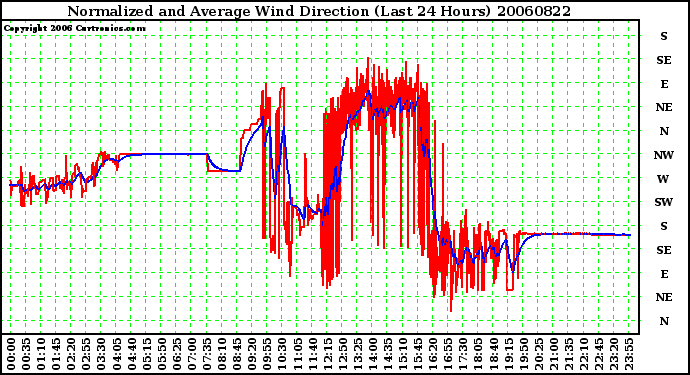Click the '07:35' time axis label
The width and height of the screenshot is (690, 375).
click(x=206, y=354)
